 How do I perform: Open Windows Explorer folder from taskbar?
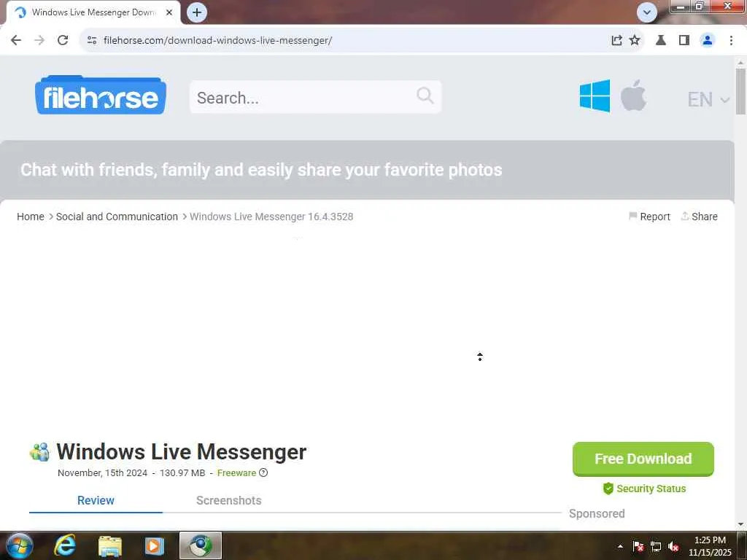click(x=109, y=546)
